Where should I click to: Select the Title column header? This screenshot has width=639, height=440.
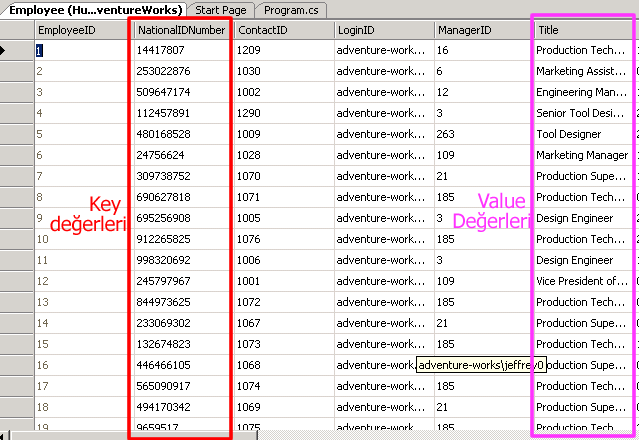[582, 30]
